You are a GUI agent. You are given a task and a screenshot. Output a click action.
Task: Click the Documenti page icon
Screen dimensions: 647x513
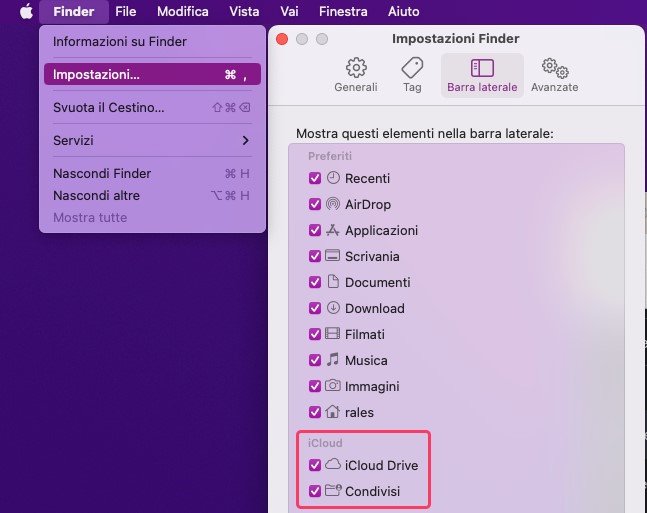point(333,281)
